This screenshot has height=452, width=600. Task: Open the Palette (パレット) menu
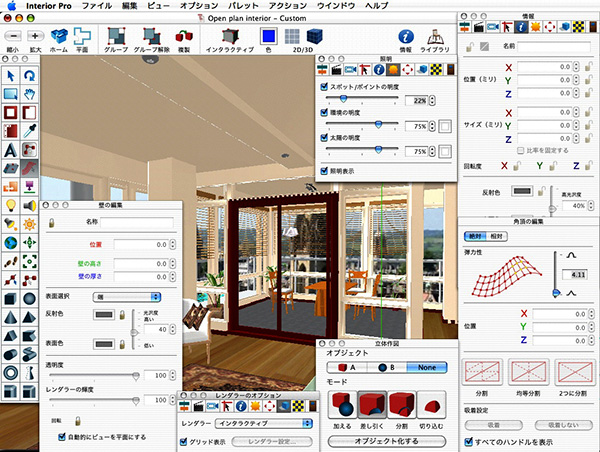(244, 6)
